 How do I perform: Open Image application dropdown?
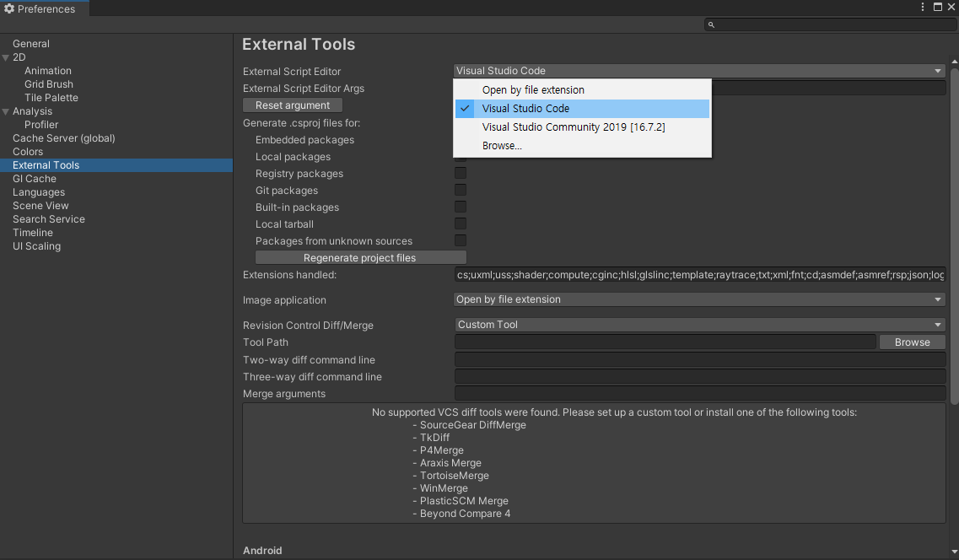point(700,299)
